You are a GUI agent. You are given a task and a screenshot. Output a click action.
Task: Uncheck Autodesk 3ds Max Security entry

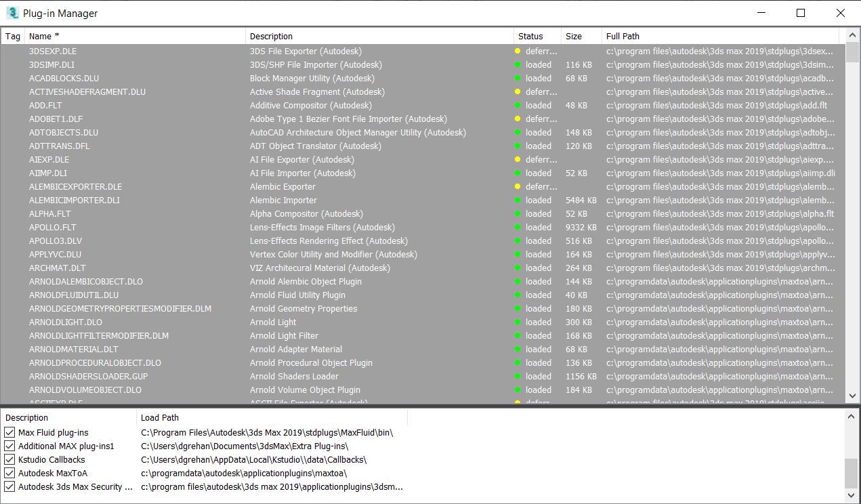pyautogui.click(x=9, y=486)
